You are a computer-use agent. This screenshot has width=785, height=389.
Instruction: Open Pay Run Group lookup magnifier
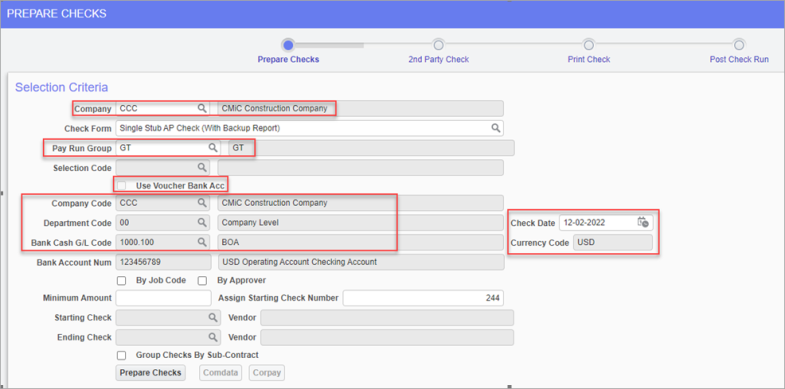pyautogui.click(x=212, y=148)
